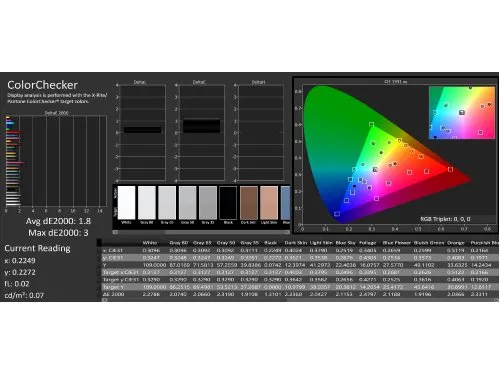500x375 pixels.
Task: Click the swatch strip's right scroll arrow
Action: click(287, 232)
